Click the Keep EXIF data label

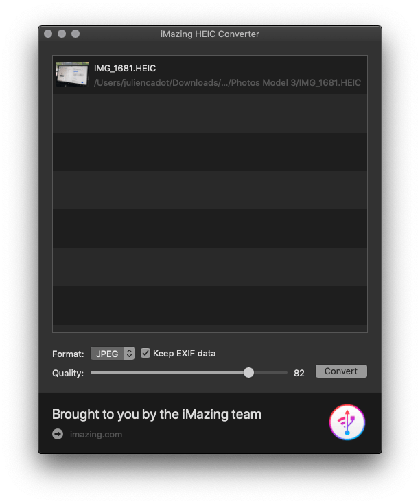coord(184,353)
